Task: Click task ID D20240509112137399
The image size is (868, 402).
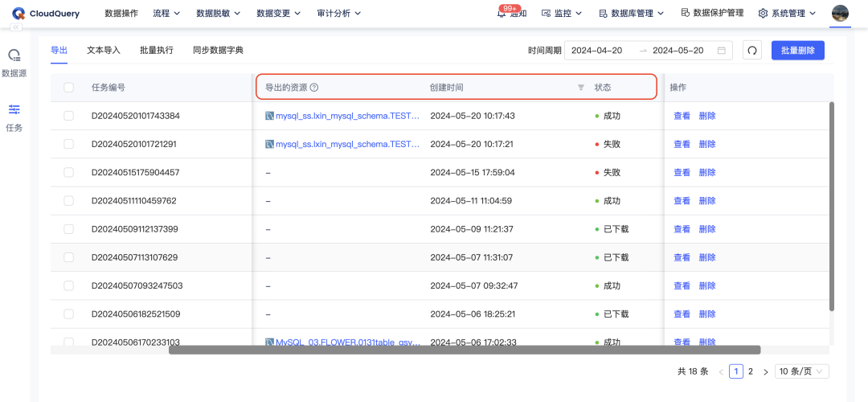Action: [x=134, y=228]
